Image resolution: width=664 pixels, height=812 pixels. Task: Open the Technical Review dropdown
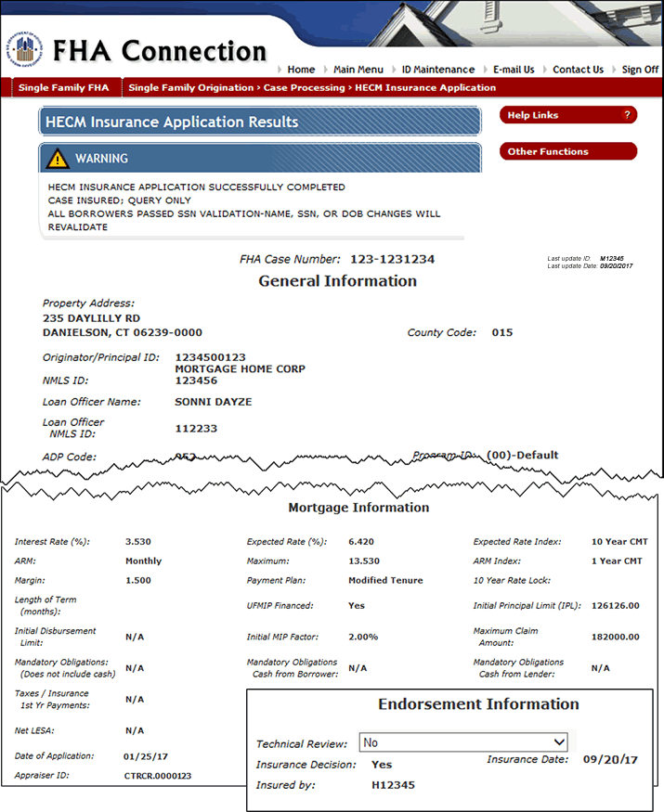point(463,742)
